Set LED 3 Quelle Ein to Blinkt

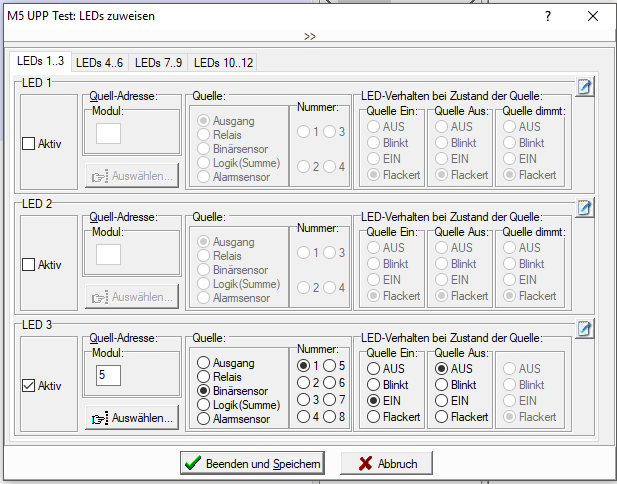pyautogui.click(x=373, y=385)
